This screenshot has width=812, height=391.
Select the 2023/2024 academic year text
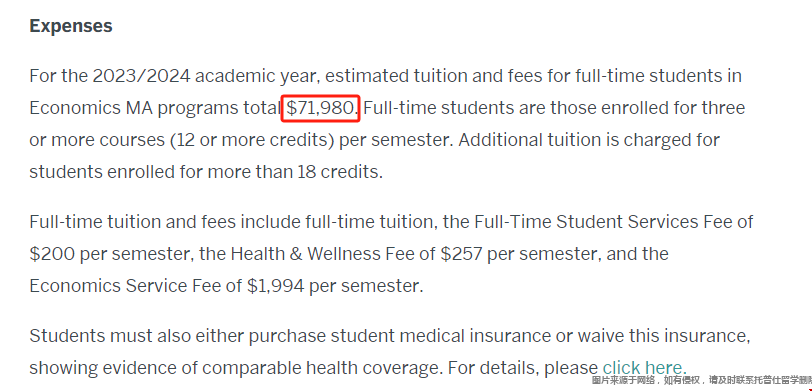coord(141,76)
